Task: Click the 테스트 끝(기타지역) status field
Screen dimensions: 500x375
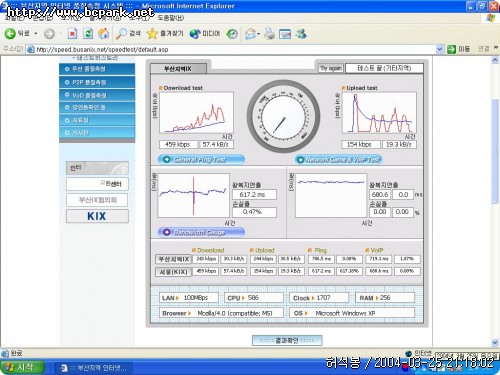Action: 384,68
